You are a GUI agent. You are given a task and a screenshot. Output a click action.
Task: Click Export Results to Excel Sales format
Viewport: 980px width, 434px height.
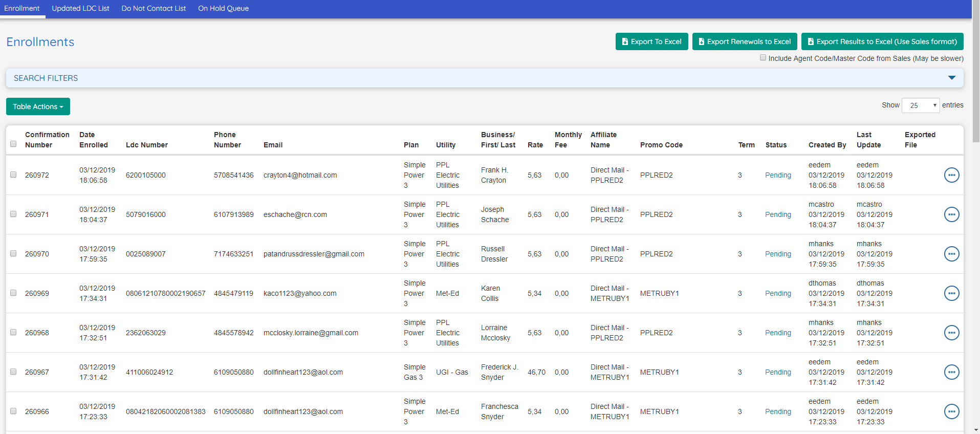point(882,41)
